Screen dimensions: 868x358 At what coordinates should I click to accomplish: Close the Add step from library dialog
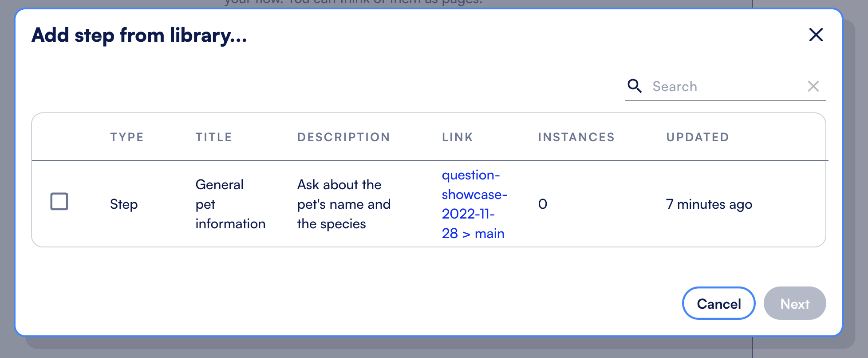click(816, 35)
